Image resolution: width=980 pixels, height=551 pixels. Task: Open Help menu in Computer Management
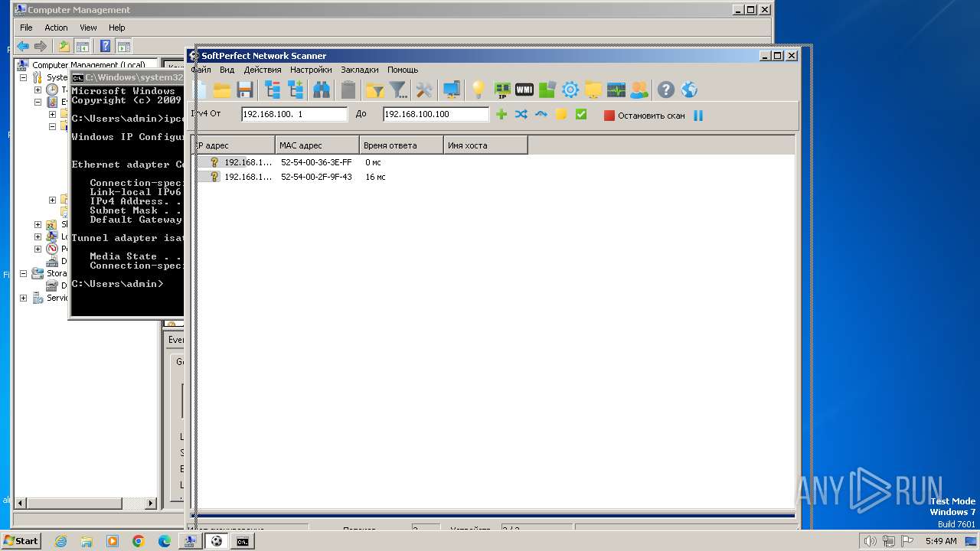[116, 28]
